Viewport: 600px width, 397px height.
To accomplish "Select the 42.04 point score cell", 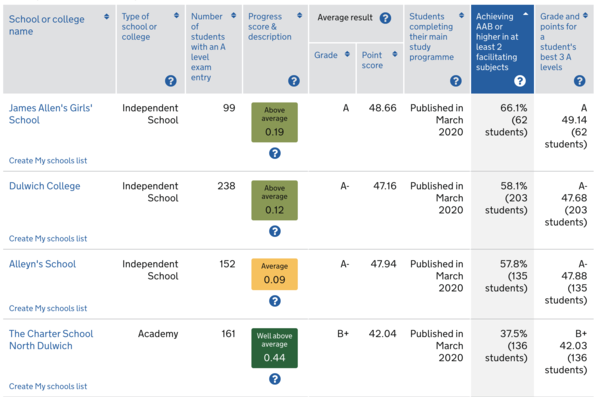I will (x=383, y=334).
